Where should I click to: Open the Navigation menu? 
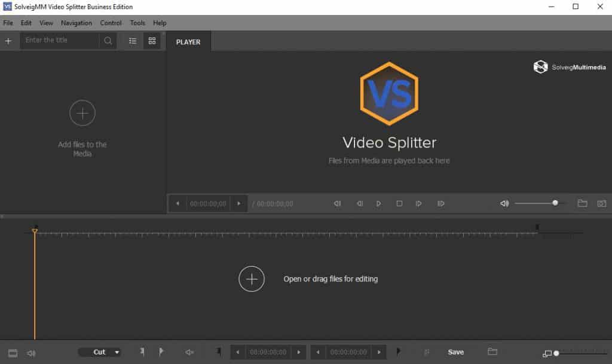coord(76,23)
